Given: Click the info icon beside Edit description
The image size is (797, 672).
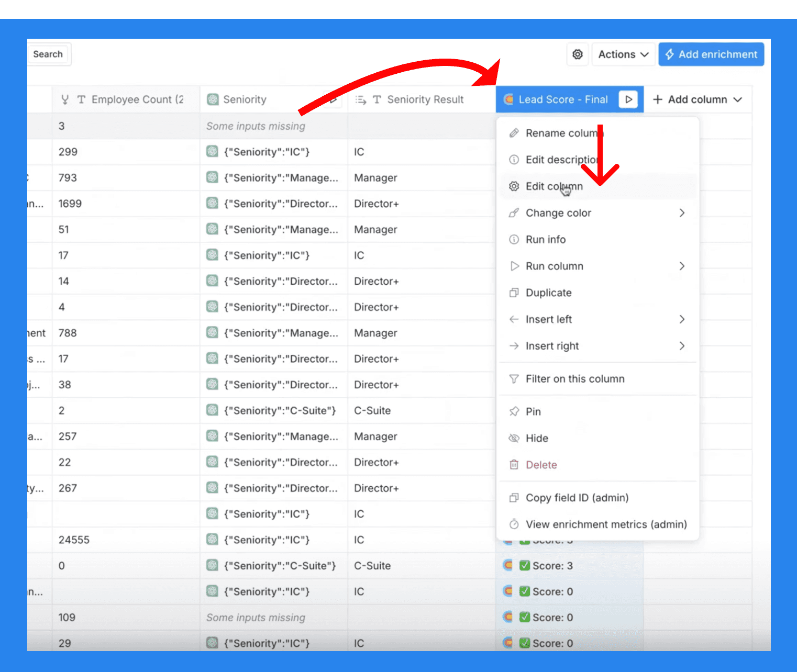Looking at the screenshot, I should point(514,160).
